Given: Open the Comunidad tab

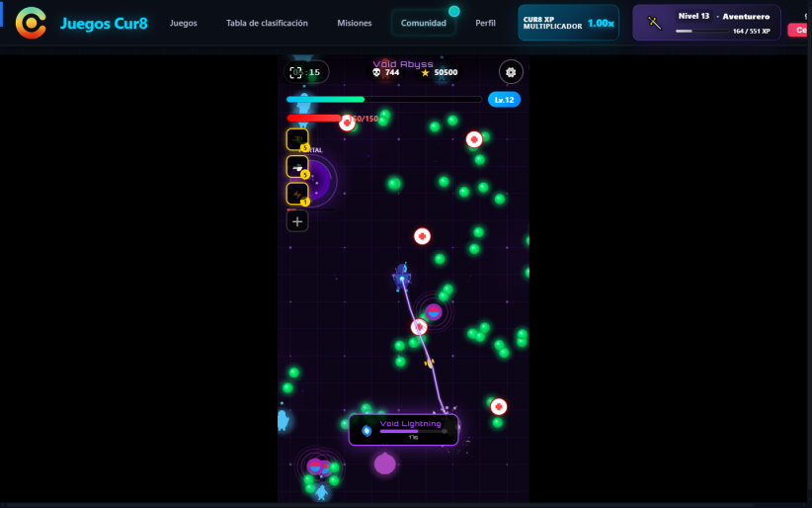Looking at the screenshot, I should (423, 23).
